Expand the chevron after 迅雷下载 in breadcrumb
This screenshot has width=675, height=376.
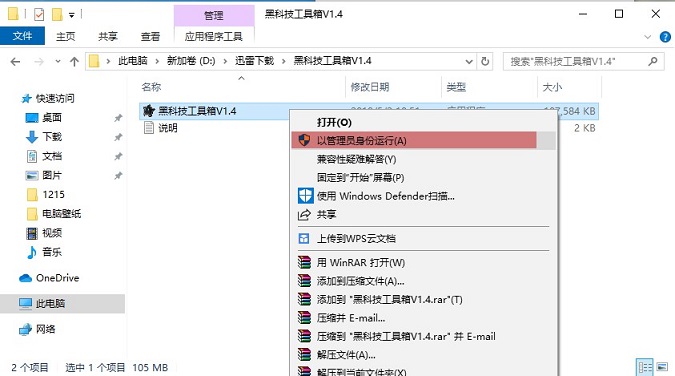click(284, 61)
